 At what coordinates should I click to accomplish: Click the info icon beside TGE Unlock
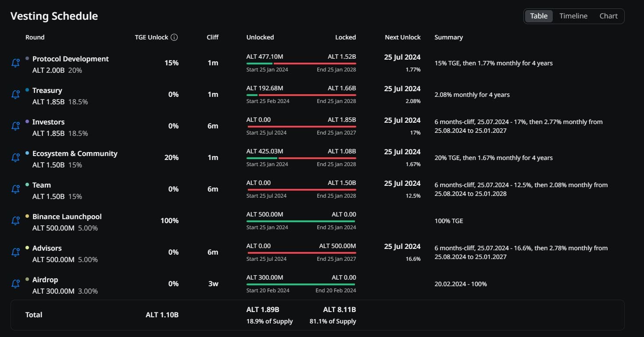click(x=174, y=37)
